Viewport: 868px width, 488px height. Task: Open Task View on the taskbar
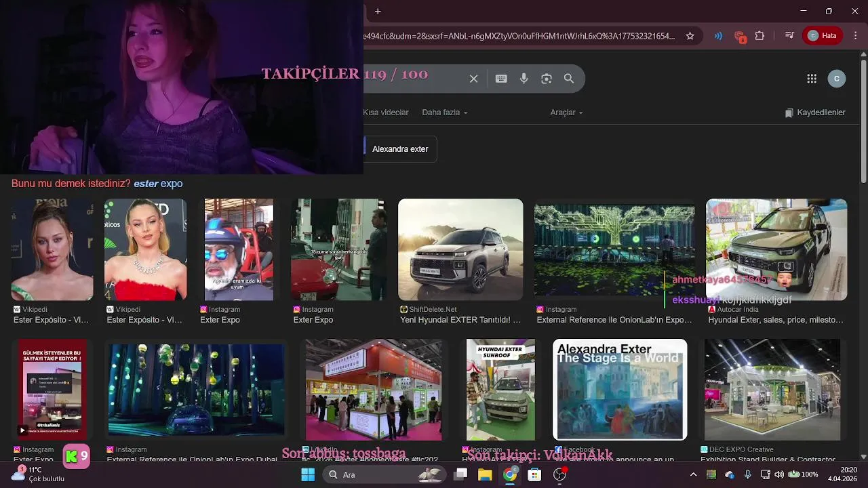click(460, 474)
